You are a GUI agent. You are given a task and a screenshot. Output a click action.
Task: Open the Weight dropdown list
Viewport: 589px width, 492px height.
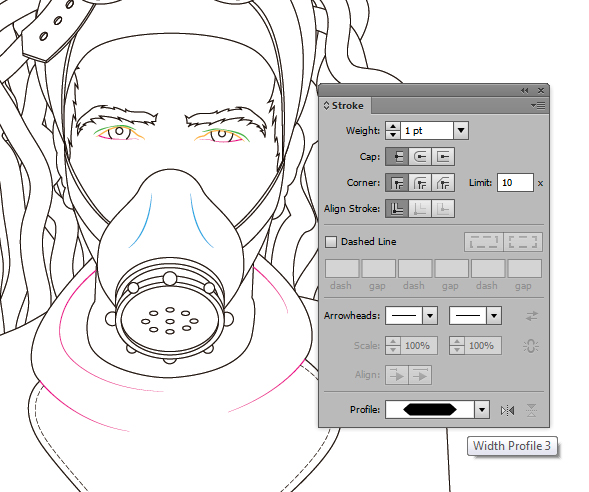click(x=461, y=131)
